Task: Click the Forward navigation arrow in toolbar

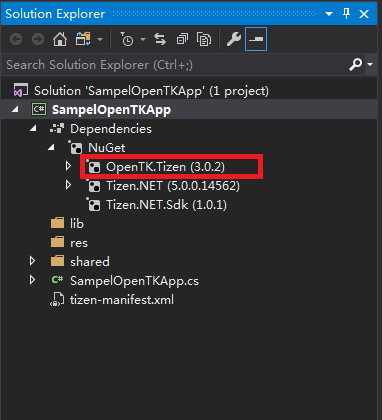Action: (x=38, y=40)
